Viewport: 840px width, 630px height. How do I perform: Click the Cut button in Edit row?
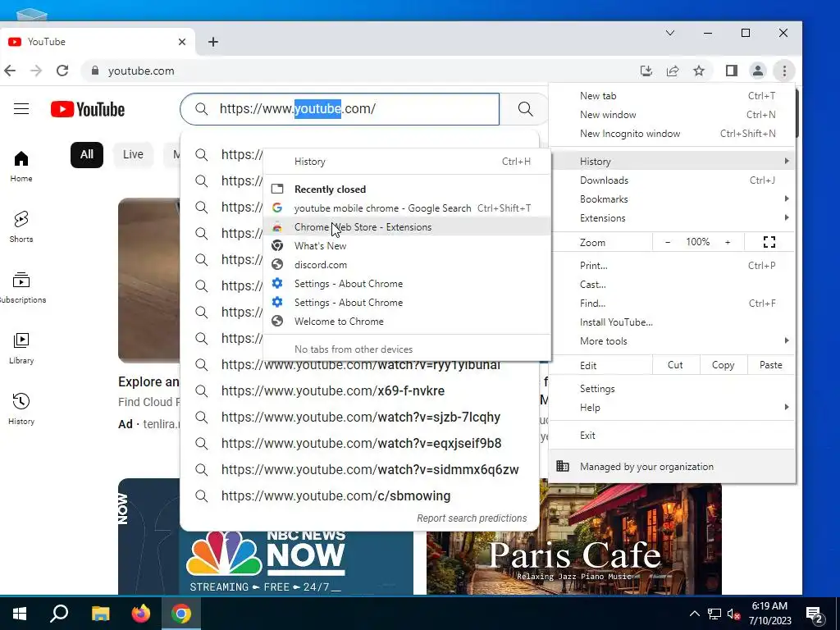click(x=676, y=365)
